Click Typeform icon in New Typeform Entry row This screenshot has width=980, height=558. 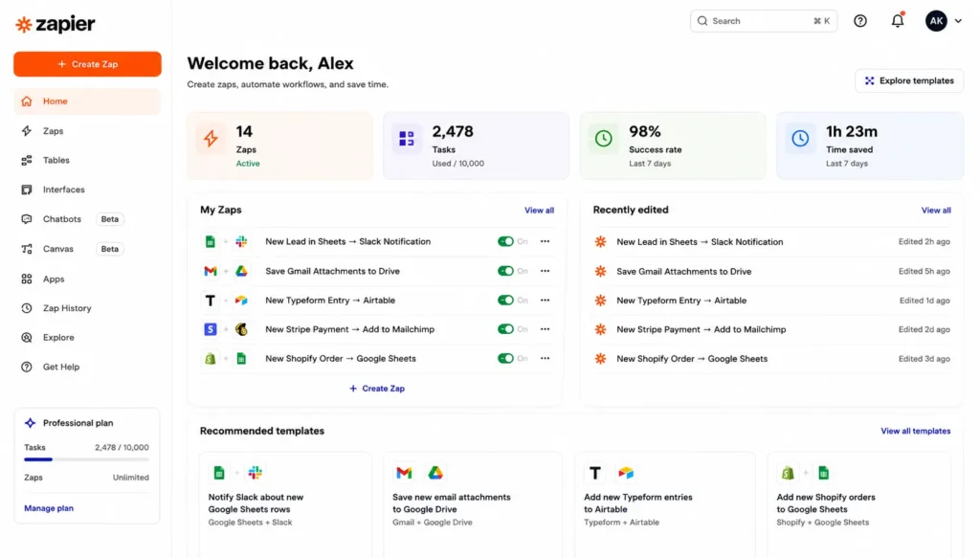[211, 301]
